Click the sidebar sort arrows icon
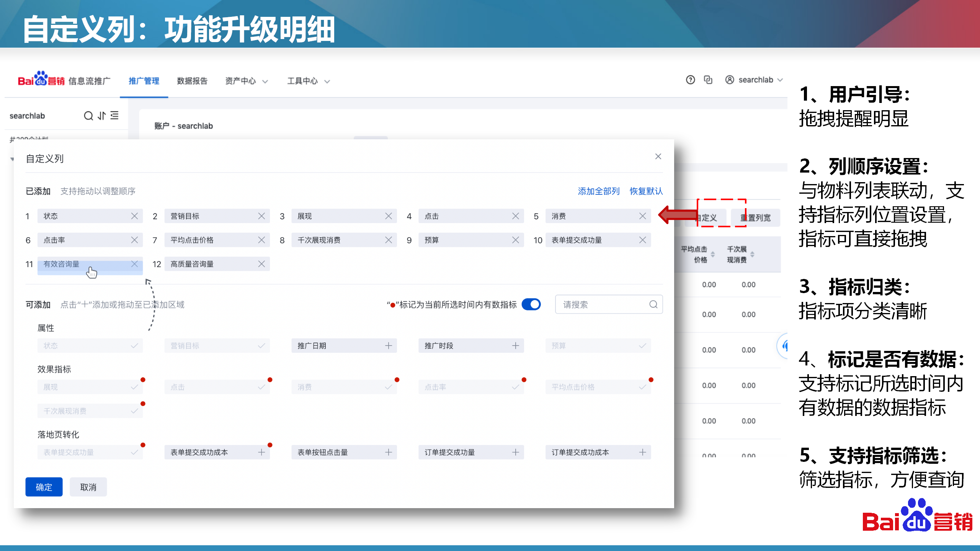980x551 pixels. 102,116
